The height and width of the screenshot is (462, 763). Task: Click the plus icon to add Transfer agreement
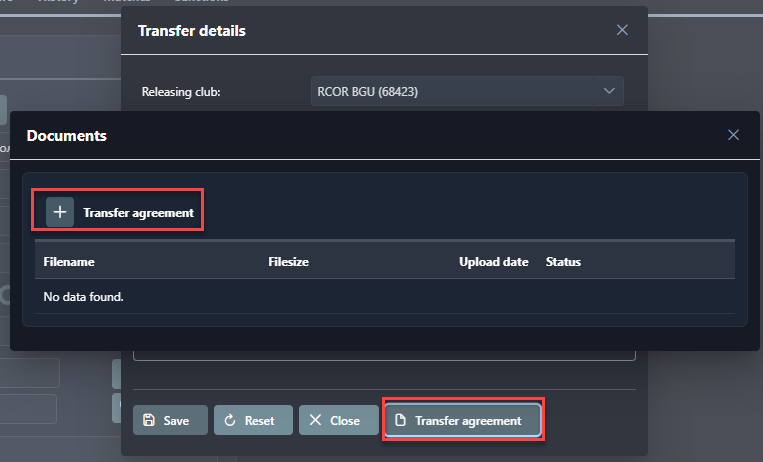(61, 212)
